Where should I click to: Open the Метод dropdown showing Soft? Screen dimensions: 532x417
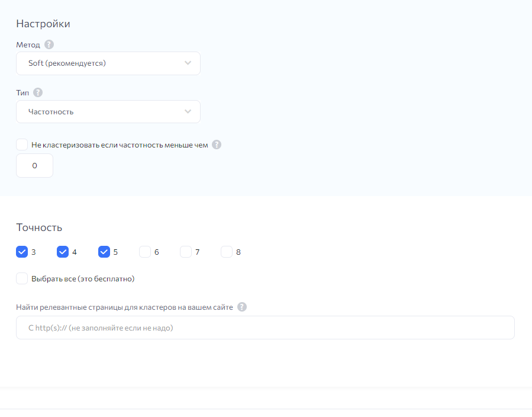tap(108, 63)
